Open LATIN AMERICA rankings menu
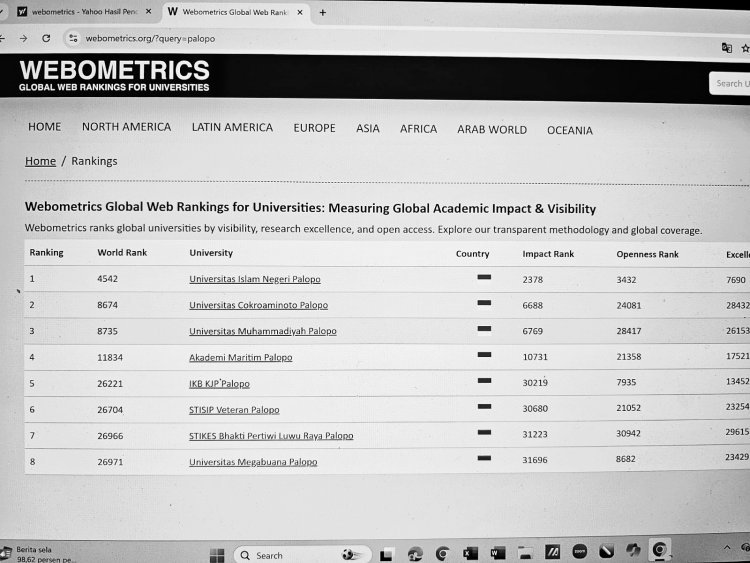The height and width of the screenshot is (563, 750). click(232, 127)
